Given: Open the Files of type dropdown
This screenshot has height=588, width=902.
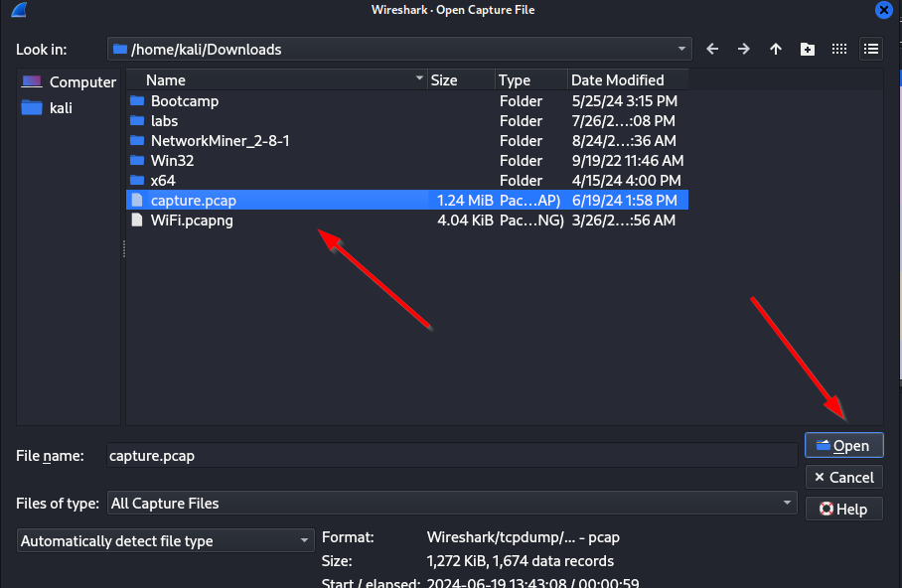Looking at the screenshot, I should coord(452,504).
